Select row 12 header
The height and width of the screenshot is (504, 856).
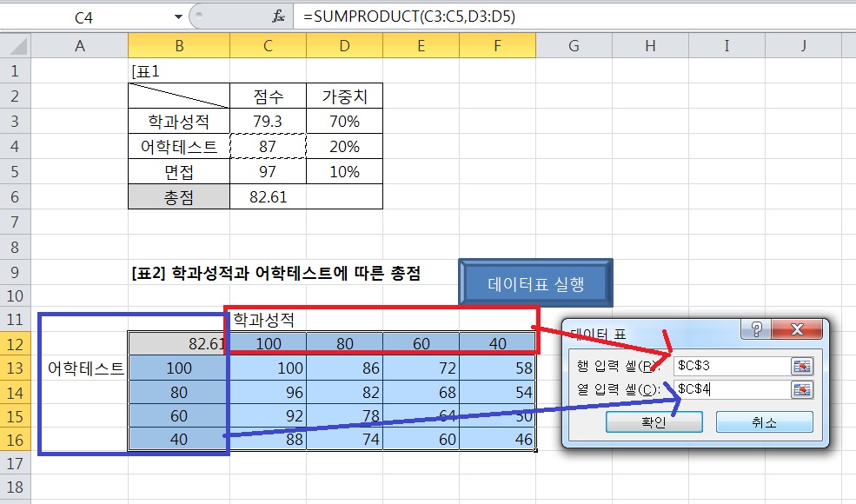[x=16, y=344]
